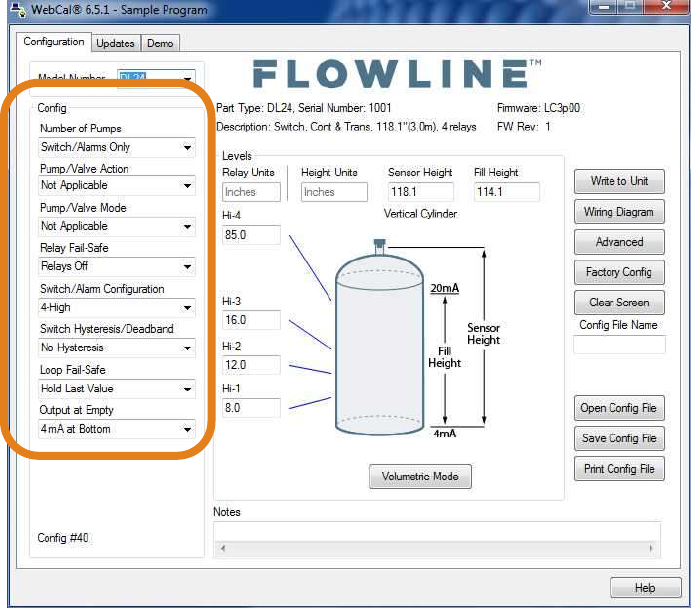Viewport: 691px width, 608px height.
Task: Click the Write to Unit button
Action: [x=619, y=181]
